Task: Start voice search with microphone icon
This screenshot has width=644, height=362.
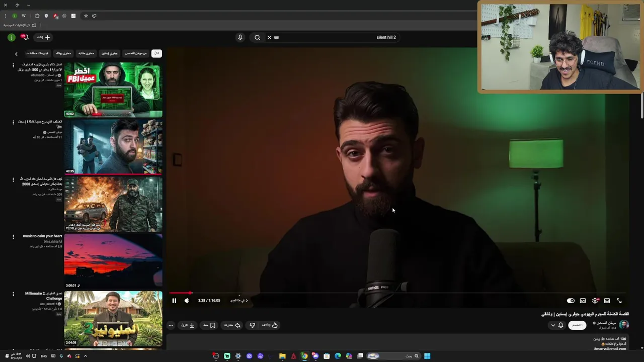Action: [x=240, y=37]
